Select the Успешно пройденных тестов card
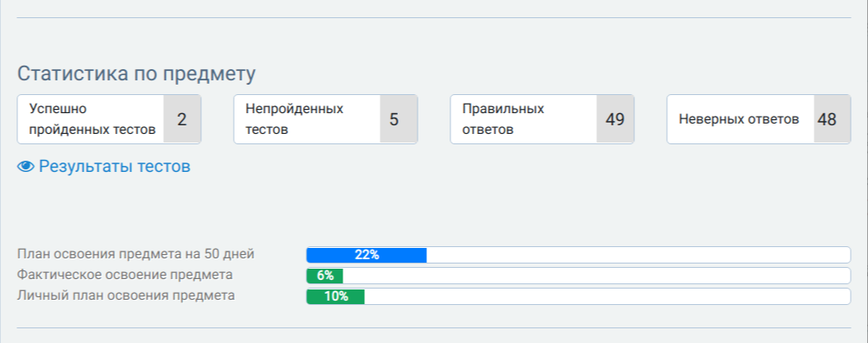This screenshot has height=343, width=868. (x=109, y=119)
